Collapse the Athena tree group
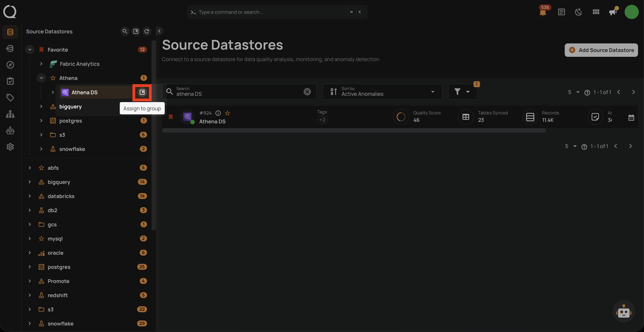The image size is (644, 332). [41, 78]
